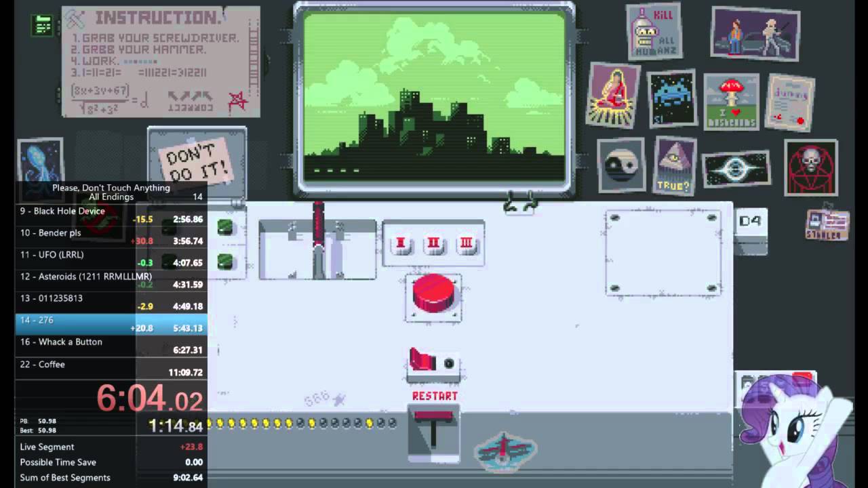Select split 13 - 011235813

[x=111, y=302]
